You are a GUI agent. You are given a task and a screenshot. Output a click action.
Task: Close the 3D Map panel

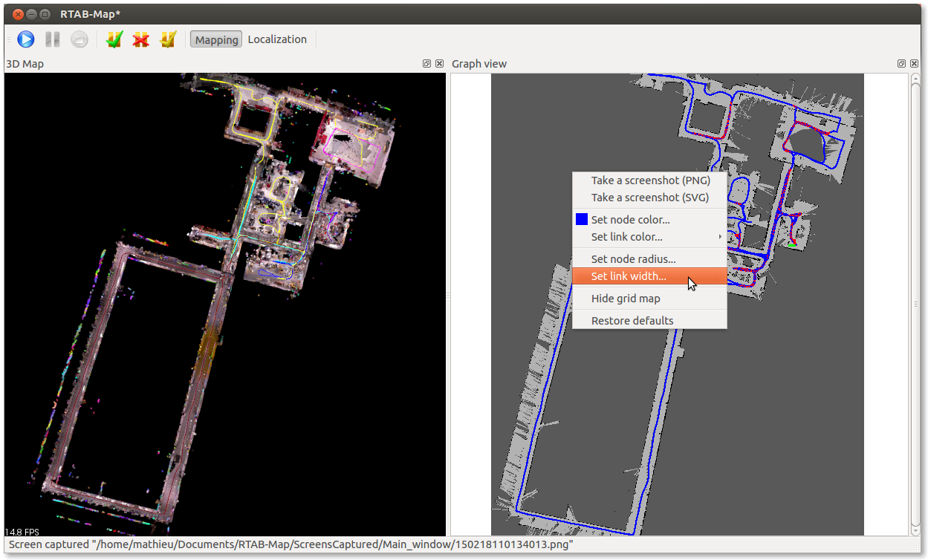[x=439, y=64]
